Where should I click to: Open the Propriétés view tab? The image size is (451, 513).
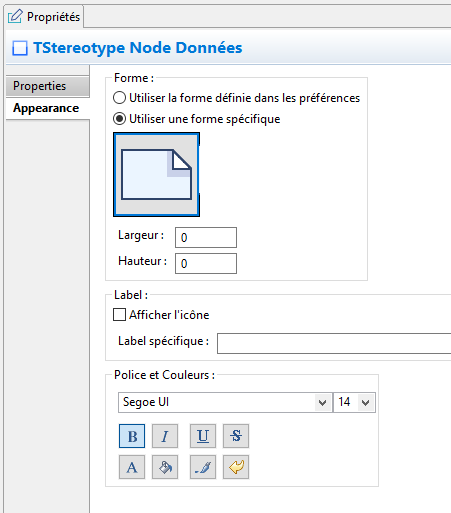coord(44,17)
